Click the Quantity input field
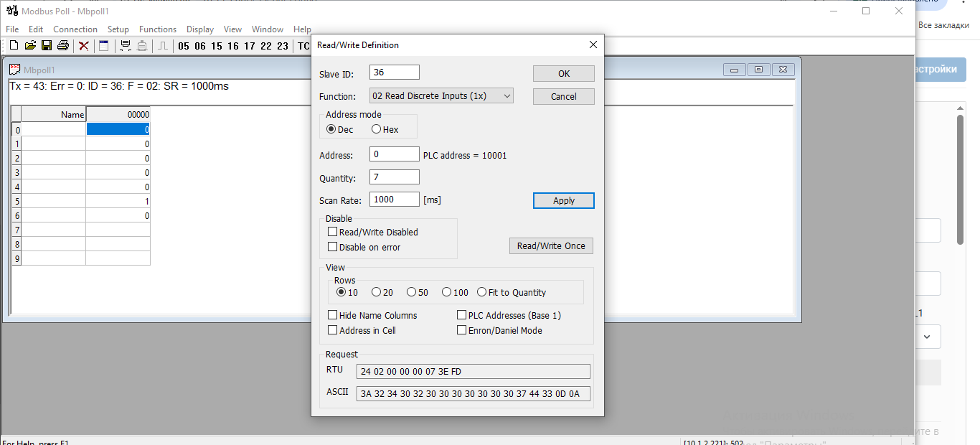This screenshot has width=980, height=445. (395, 177)
